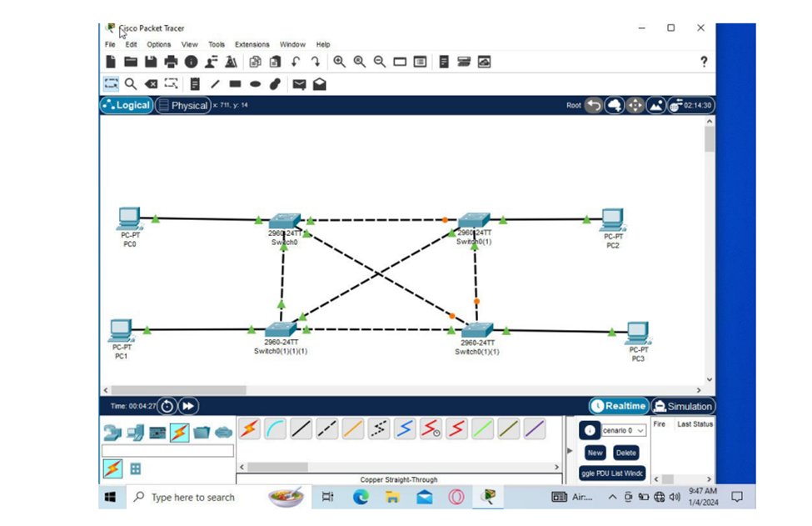The height and width of the screenshot is (526, 812).
Task: Open the Options menu
Action: pos(158,44)
